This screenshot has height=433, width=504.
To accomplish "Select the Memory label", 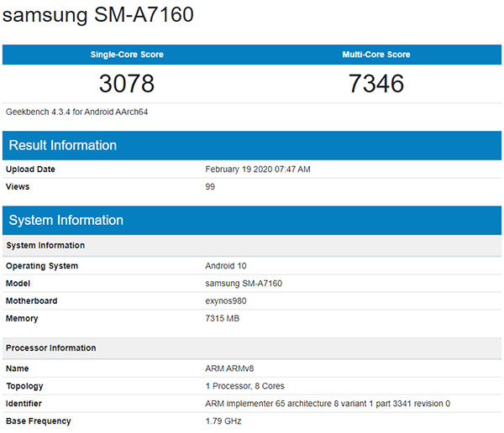I will pyautogui.click(x=22, y=318).
